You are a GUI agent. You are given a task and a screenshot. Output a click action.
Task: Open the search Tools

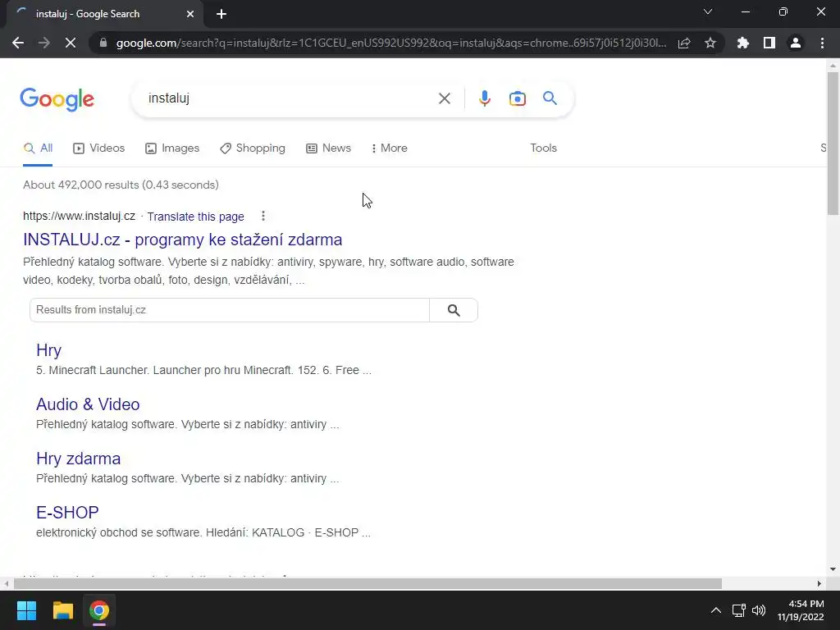[543, 148]
